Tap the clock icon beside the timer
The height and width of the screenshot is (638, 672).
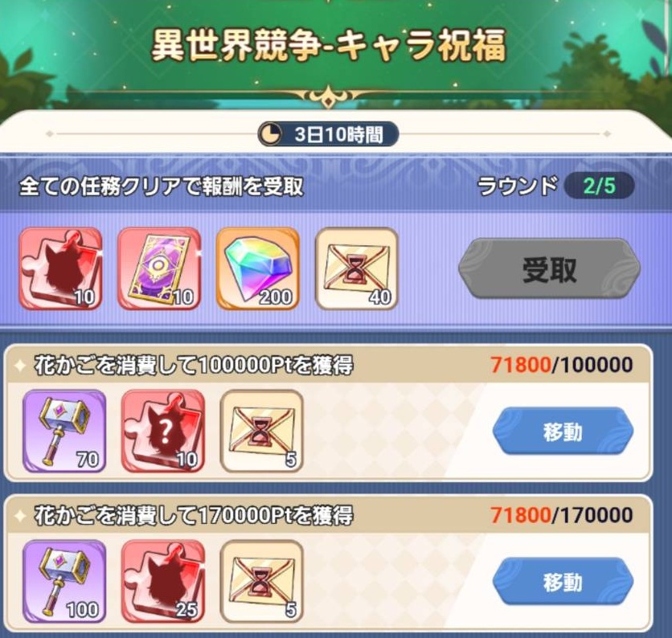(x=272, y=134)
